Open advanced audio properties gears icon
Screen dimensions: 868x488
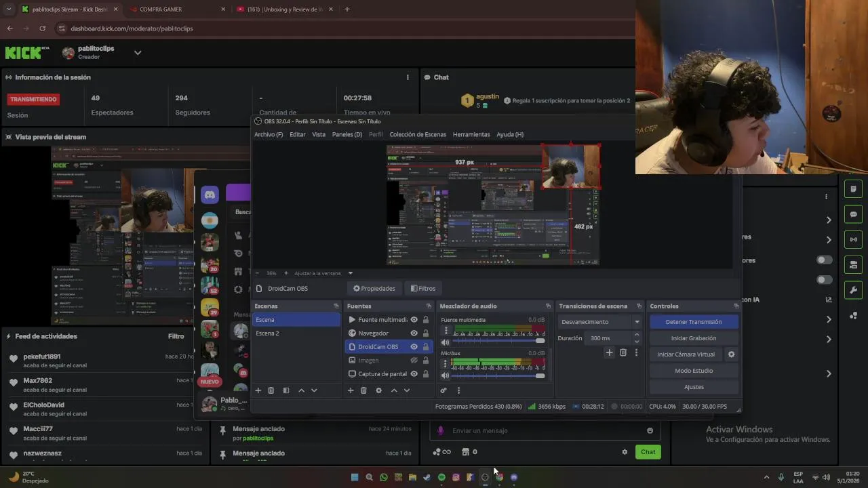(x=443, y=390)
